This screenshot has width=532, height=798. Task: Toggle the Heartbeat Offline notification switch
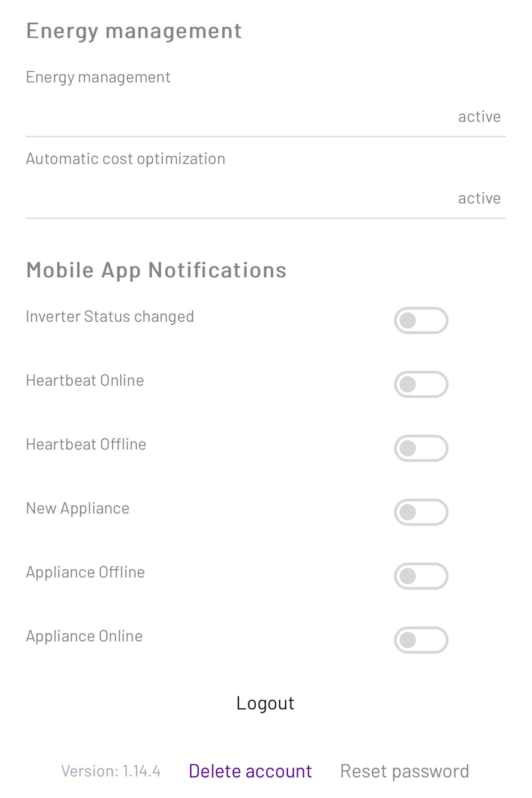(421, 448)
